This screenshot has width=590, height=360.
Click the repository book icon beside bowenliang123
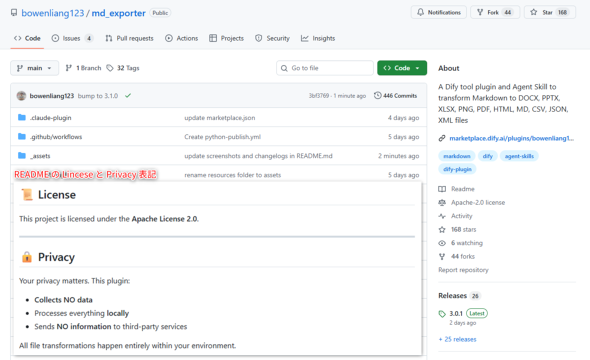click(14, 12)
